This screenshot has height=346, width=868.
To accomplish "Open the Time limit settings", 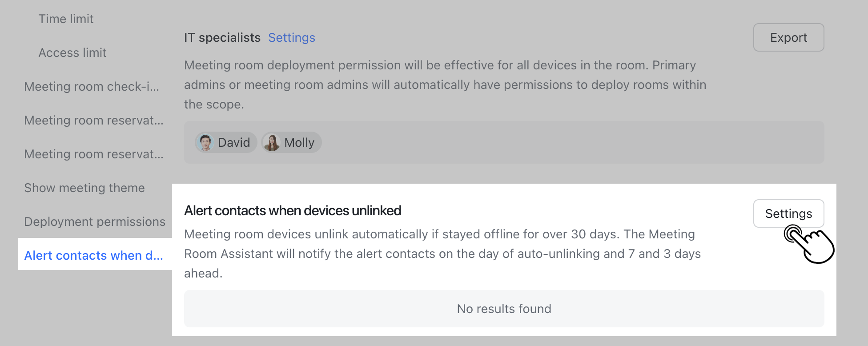I will coord(66,19).
